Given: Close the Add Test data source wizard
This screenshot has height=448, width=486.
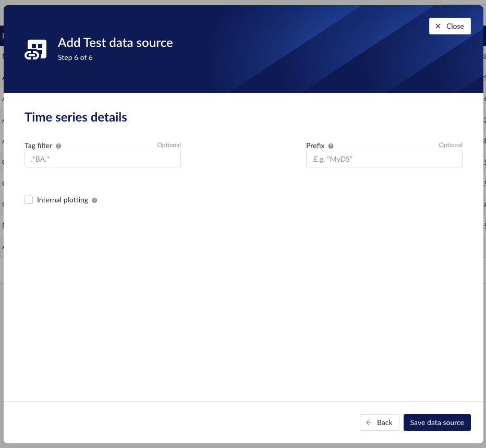Looking at the screenshot, I should click(x=449, y=26).
